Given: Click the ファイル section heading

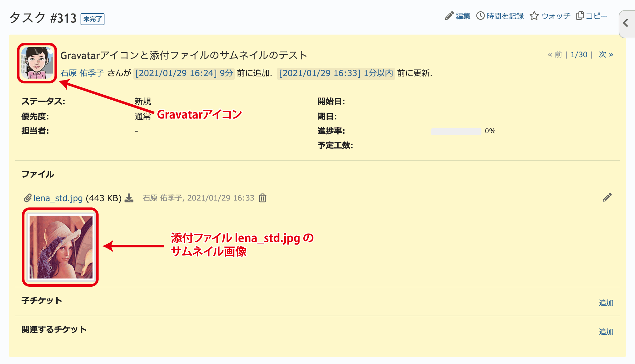Looking at the screenshot, I should [x=38, y=174].
